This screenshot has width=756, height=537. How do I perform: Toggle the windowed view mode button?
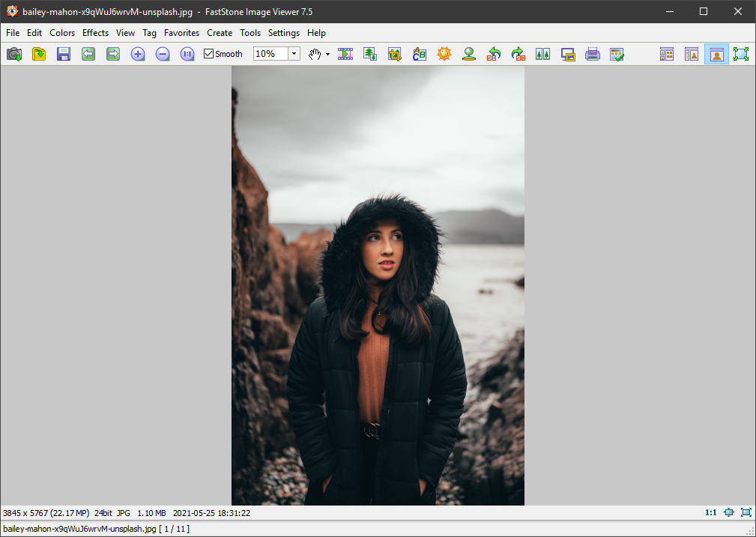(716, 54)
